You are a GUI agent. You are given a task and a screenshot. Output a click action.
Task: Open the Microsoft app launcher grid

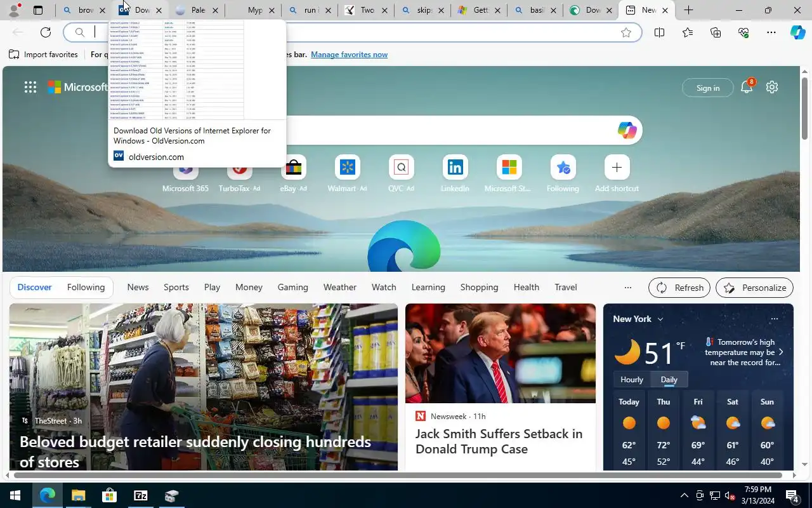pos(30,87)
